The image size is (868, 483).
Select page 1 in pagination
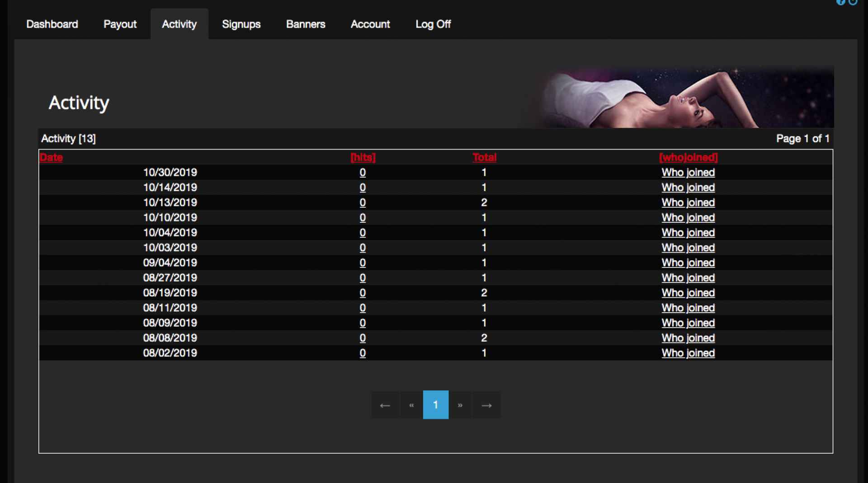click(x=436, y=405)
